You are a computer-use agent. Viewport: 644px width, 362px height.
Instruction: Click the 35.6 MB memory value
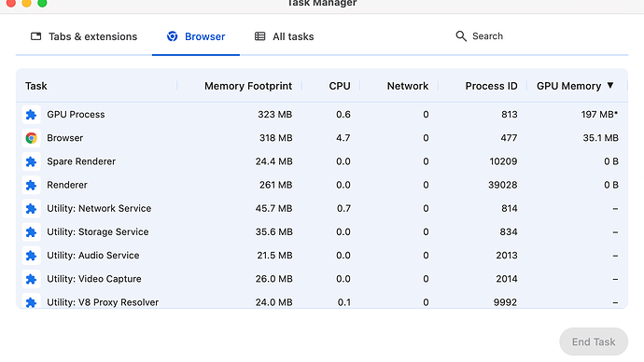coord(274,232)
